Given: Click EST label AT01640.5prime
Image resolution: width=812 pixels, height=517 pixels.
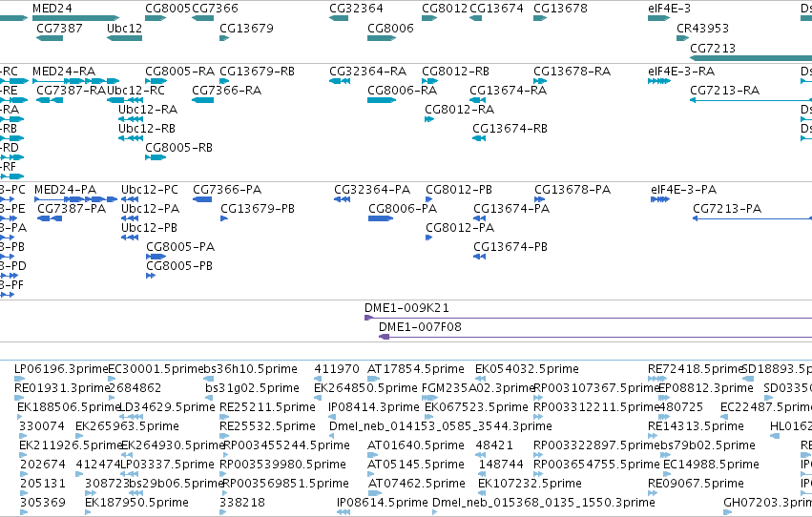Looking at the screenshot, I should tap(416, 445).
